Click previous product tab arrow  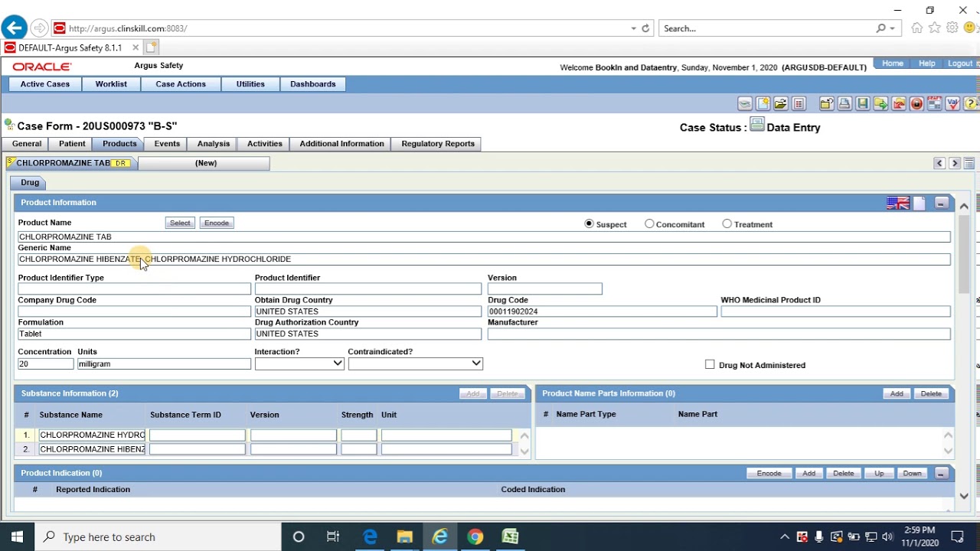click(939, 163)
